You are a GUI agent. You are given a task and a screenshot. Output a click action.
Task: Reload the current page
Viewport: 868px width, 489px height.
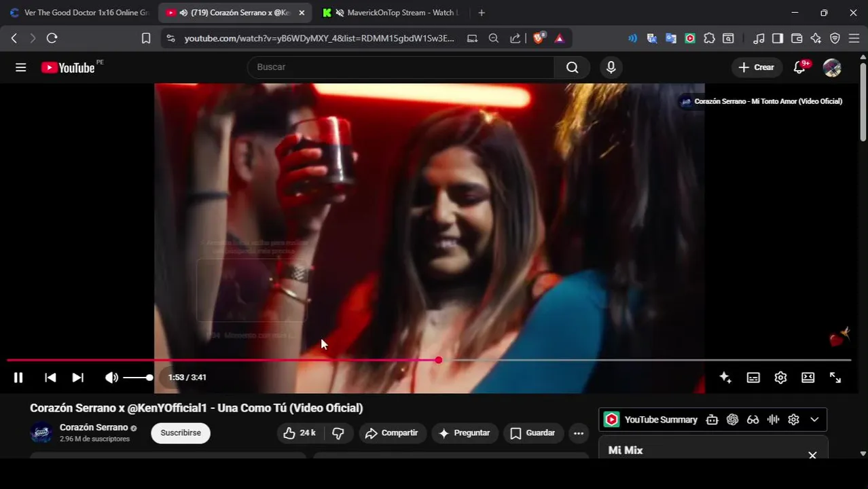coord(52,39)
